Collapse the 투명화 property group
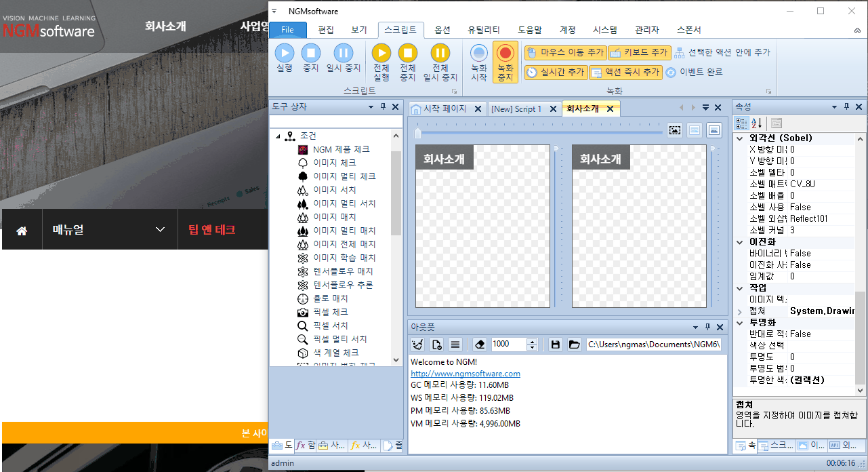 740,323
